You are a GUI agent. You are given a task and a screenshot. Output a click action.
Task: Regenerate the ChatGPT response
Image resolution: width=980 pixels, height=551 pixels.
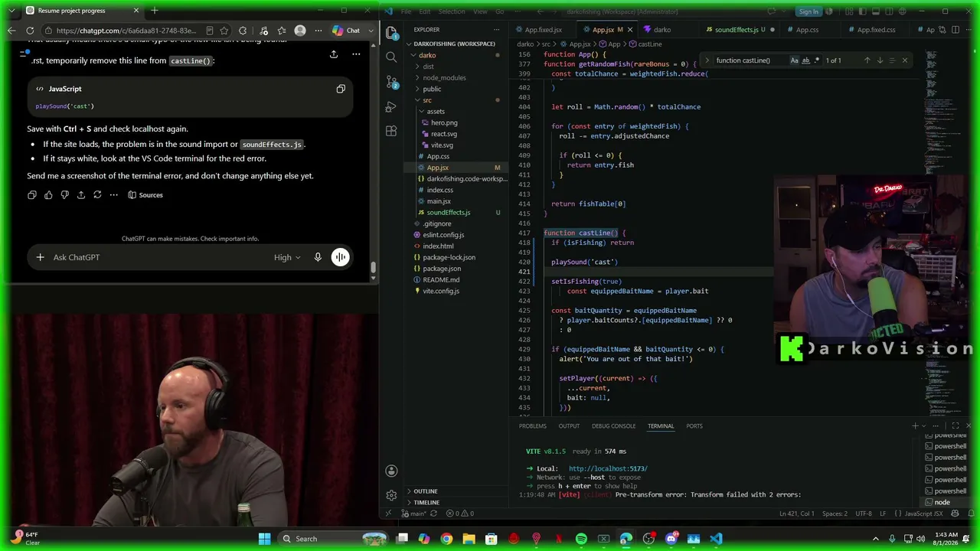[97, 195]
